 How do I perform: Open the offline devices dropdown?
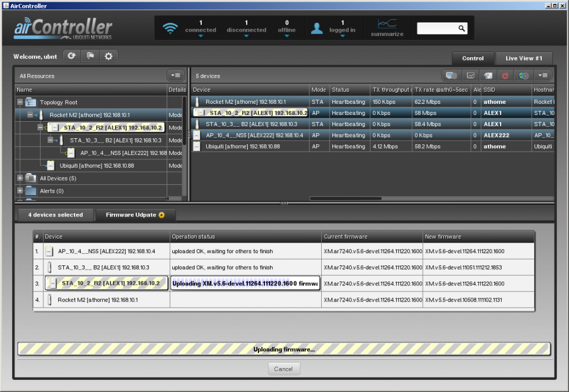pos(287,36)
